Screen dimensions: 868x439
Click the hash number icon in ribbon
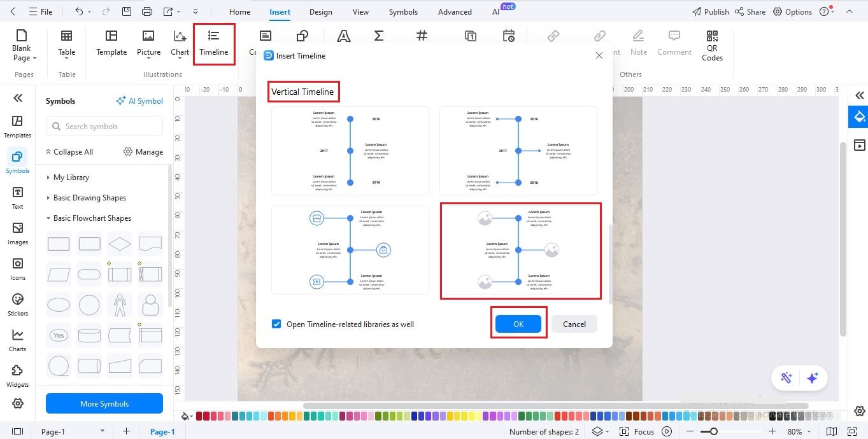coord(421,36)
